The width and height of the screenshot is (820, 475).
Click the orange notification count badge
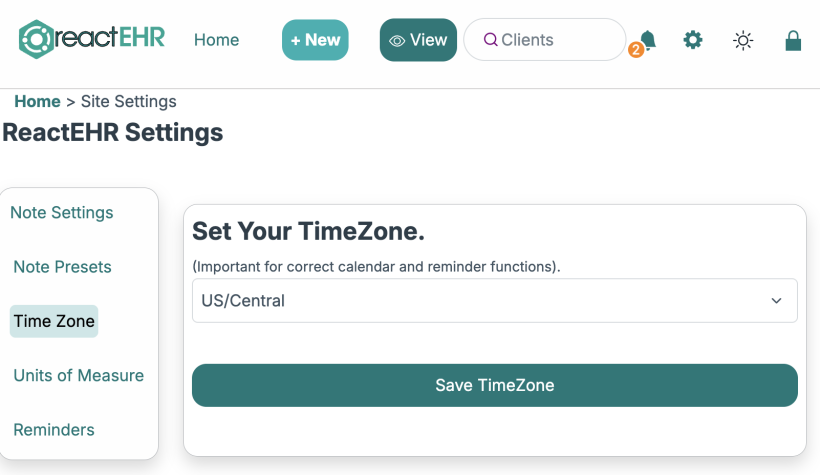(635, 50)
